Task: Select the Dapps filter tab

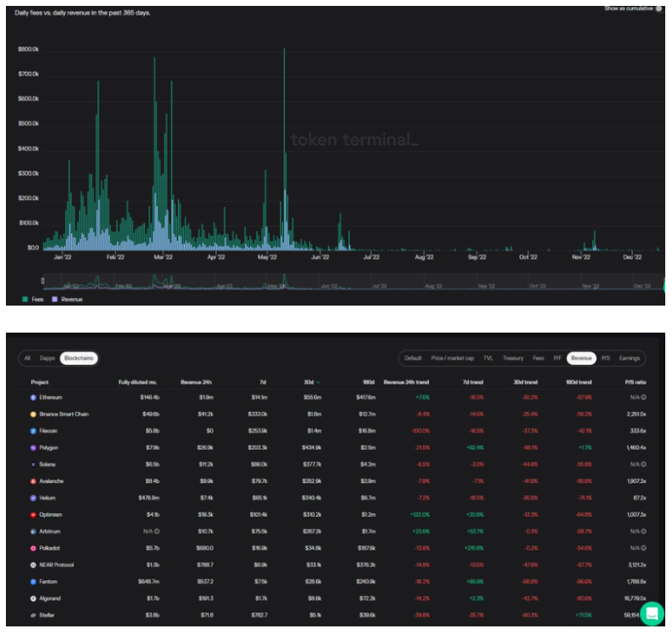Action: pyautogui.click(x=47, y=358)
